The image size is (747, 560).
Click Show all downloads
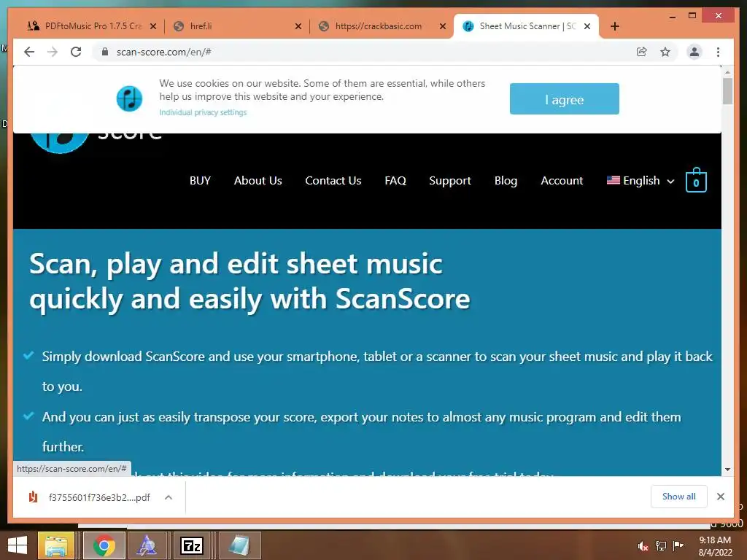(679, 497)
